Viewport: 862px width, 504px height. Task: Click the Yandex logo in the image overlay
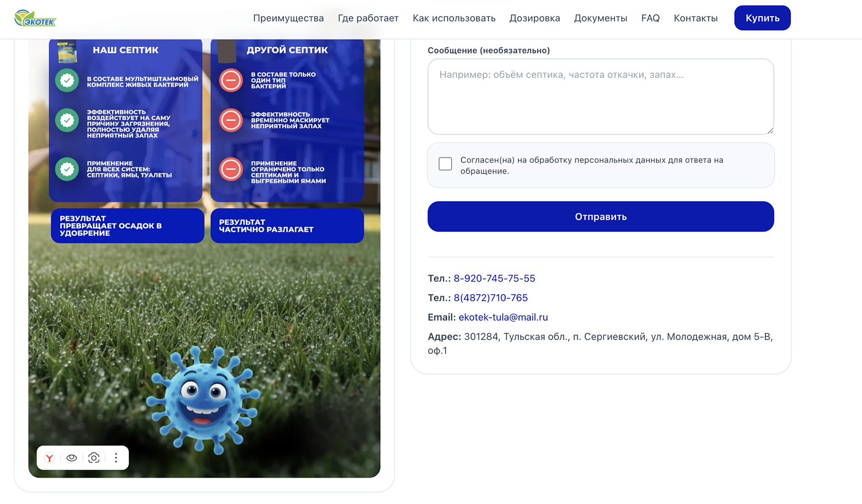pos(49,458)
